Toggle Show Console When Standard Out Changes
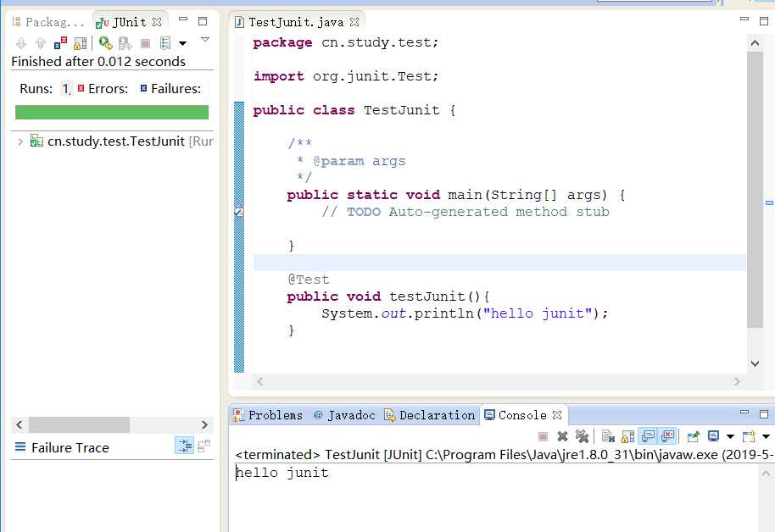This screenshot has height=532, width=775. [x=648, y=436]
